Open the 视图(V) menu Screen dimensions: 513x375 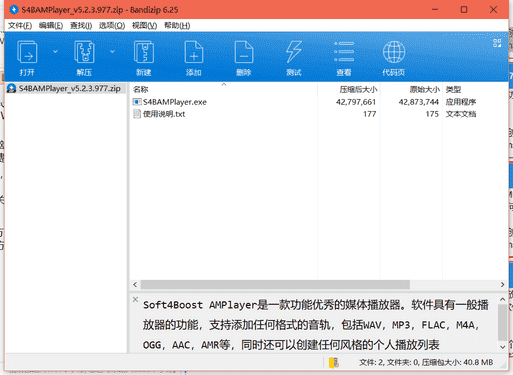click(x=144, y=26)
